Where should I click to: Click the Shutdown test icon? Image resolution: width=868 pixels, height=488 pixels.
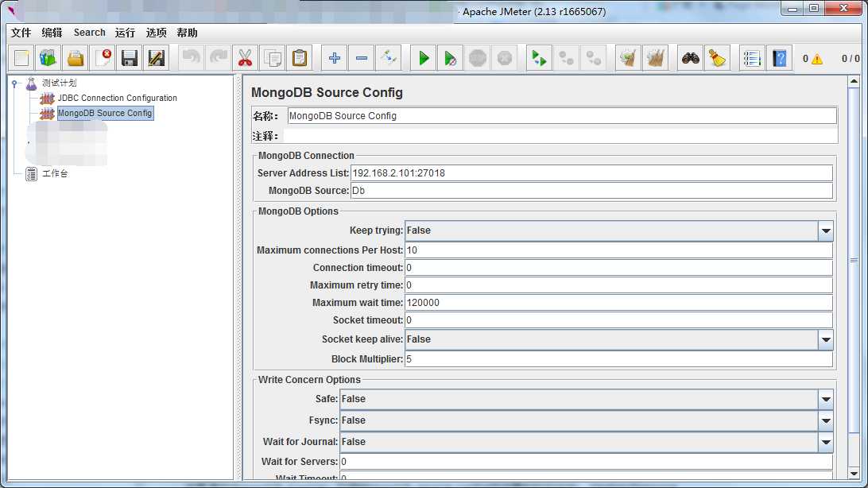pyautogui.click(x=504, y=58)
